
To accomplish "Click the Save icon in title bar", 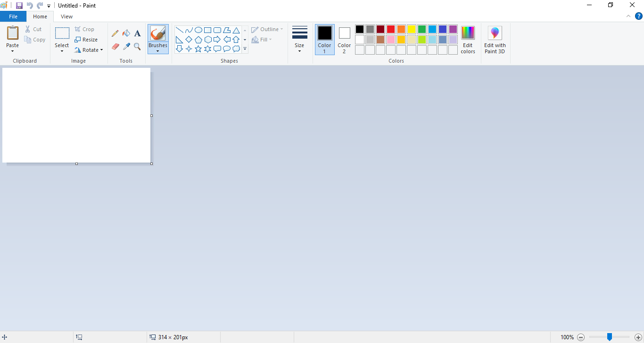I will tap(19, 6).
